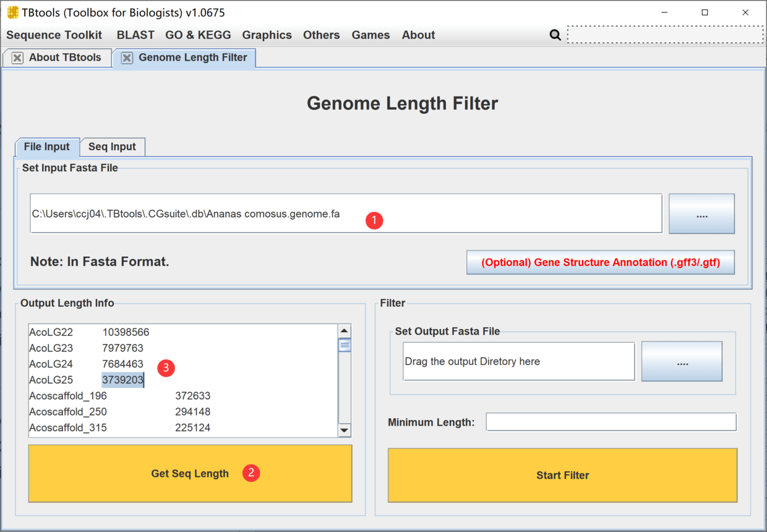
Task: Switch to the Seq Input tab
Action: (112, 147)
